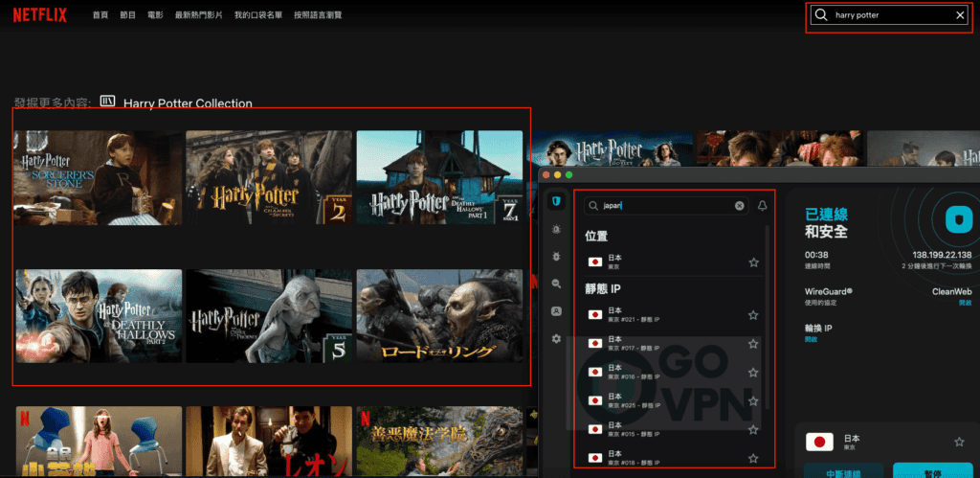980x478 pixels.
Task: Favorite the 東京 #025 static IP star
Action: point(754,401)
